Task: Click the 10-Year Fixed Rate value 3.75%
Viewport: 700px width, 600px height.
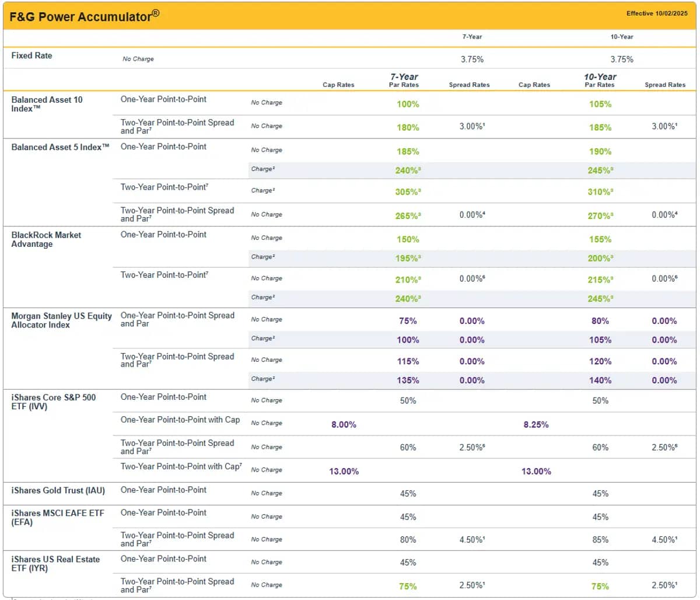Action: tap(622, 59)
